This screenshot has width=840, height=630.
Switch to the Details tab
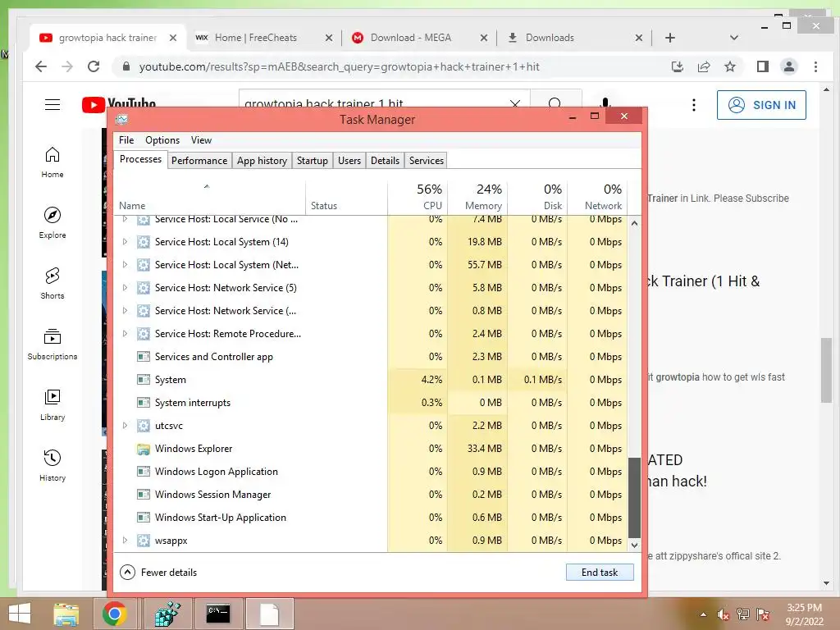[x=386, y=160]
